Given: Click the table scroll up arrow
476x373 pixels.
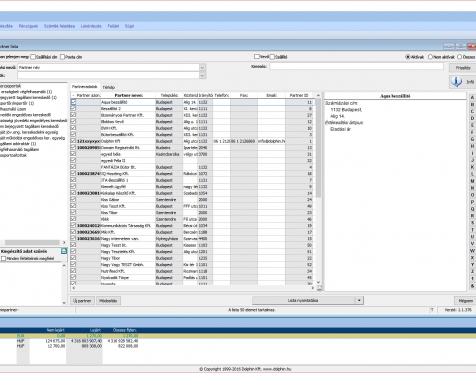Looking at the screenshot, I should tap(318, 95).
